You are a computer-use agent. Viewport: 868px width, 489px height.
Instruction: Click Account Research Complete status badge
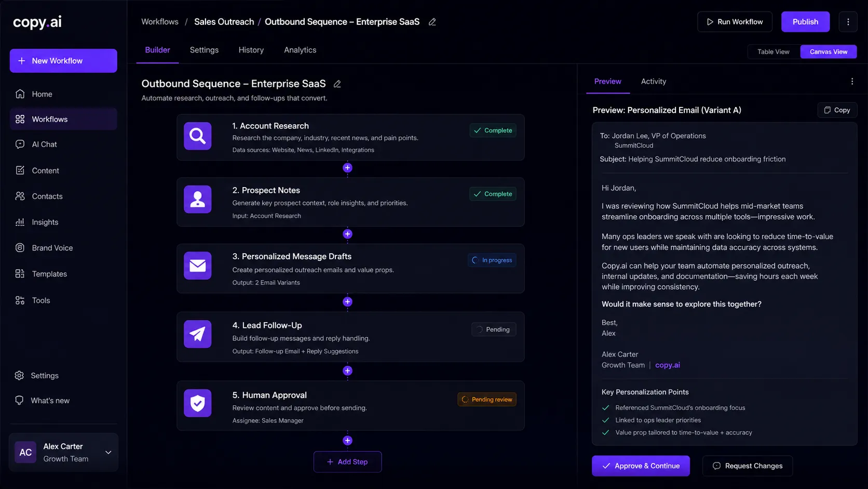pos(493,130)
